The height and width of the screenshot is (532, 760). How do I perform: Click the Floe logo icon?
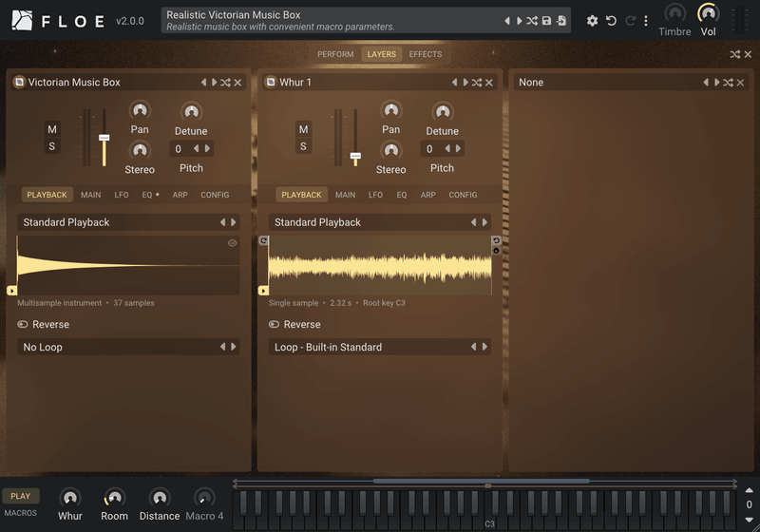coord(22,21)
